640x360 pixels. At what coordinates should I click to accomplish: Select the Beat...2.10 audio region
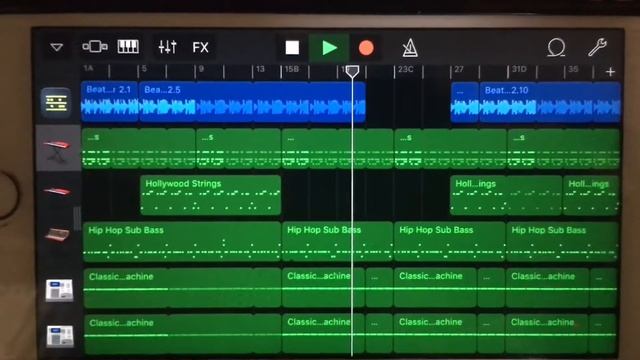(x=550, y=102)
